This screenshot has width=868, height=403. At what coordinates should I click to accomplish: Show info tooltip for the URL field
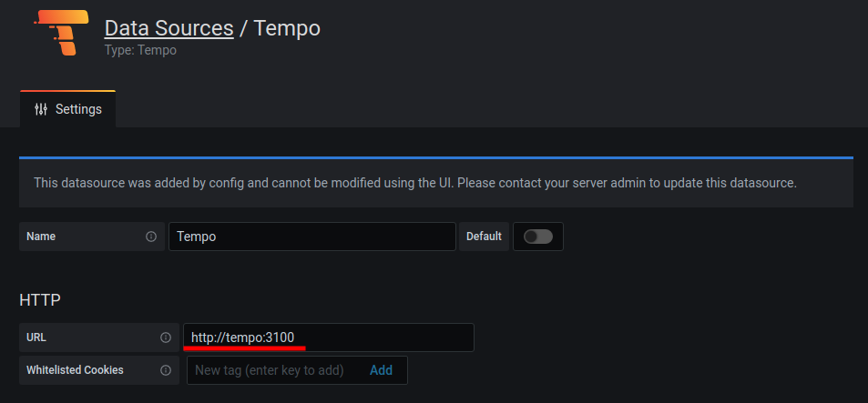pyautogui.click(x=166, y=338)
